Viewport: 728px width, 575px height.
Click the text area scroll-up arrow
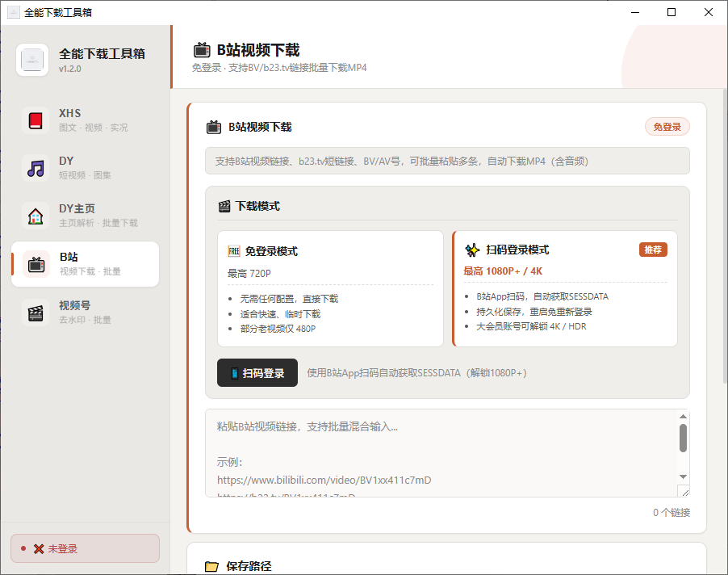click(x=683, y=416)
